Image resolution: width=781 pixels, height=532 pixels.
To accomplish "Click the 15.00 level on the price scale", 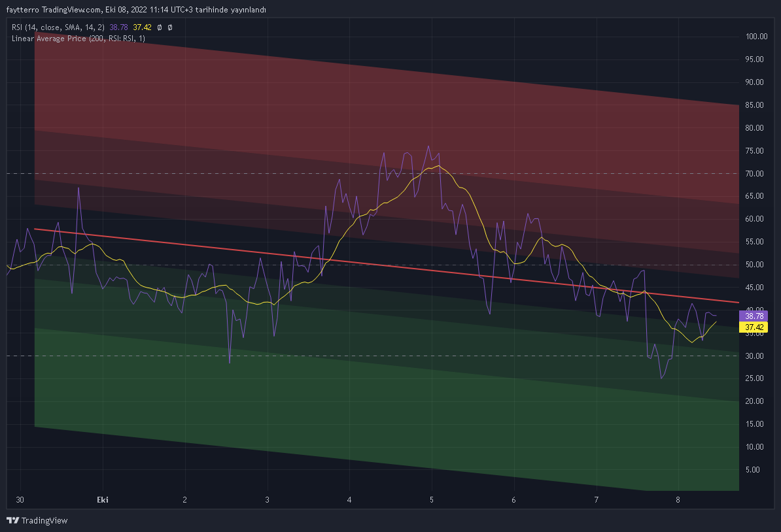I will 754,424.
